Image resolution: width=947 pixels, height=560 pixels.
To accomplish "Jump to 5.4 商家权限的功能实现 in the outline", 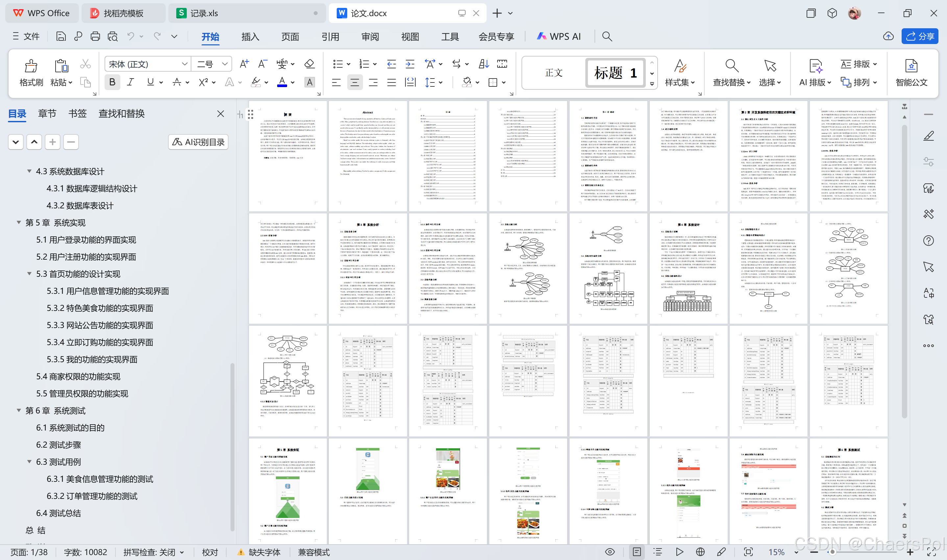I will click(78, 376).
